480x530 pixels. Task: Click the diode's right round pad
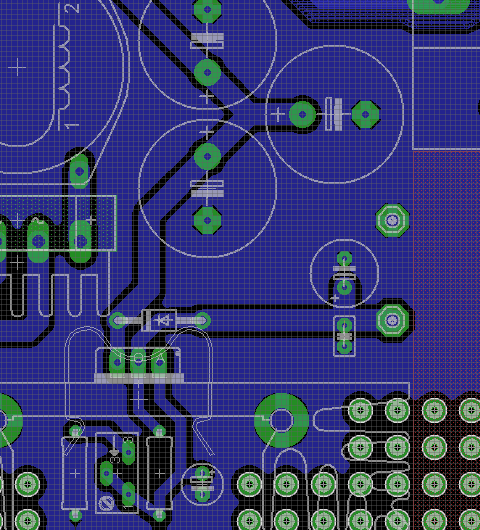coord(202,320)
